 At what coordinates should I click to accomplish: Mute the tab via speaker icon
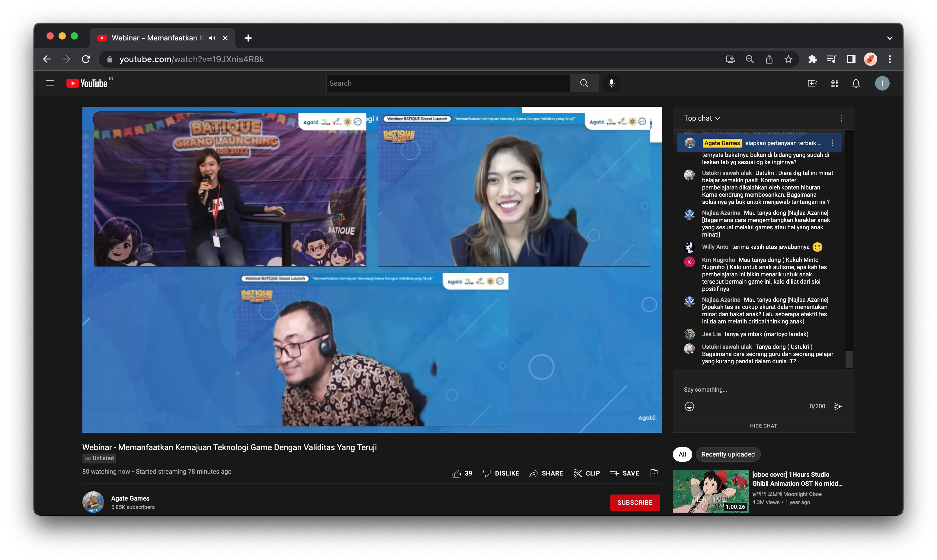pyautogui.click(x=212, y=38)
